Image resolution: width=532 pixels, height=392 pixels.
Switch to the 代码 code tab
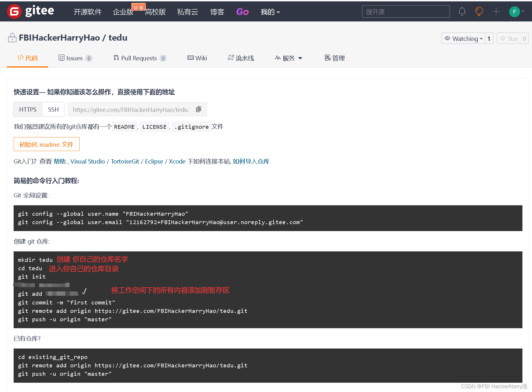coord(28,58)
